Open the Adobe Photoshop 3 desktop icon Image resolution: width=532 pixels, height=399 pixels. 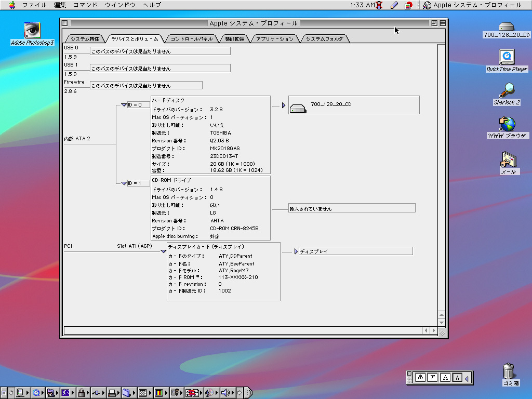32,31
